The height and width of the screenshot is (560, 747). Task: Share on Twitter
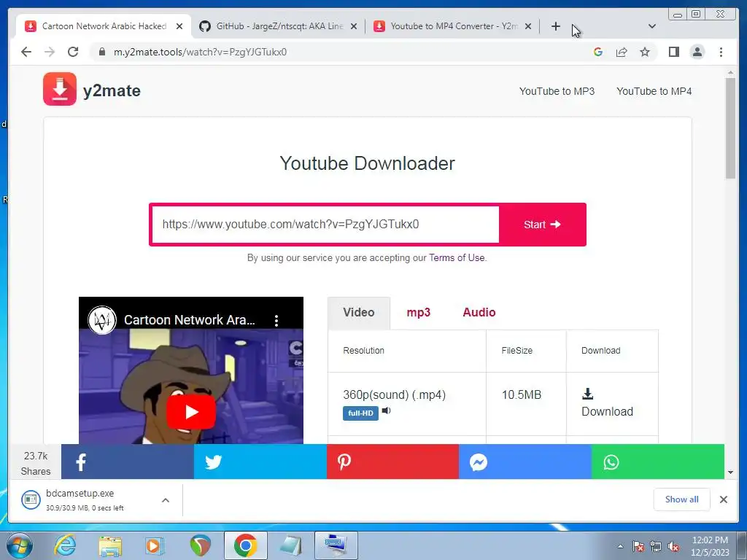[260, 462]
